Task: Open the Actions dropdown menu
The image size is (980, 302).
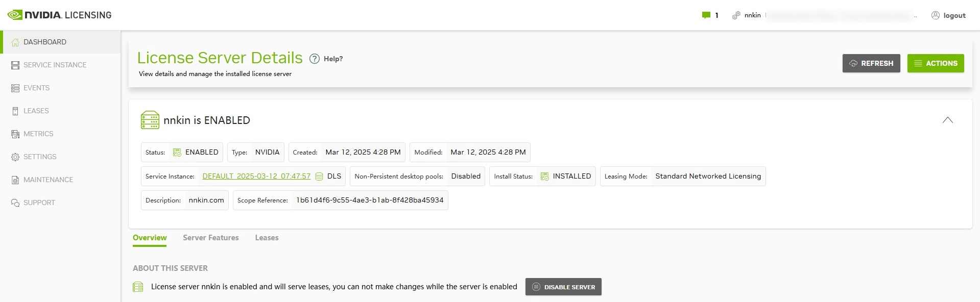Action: [x=935, y=63]
